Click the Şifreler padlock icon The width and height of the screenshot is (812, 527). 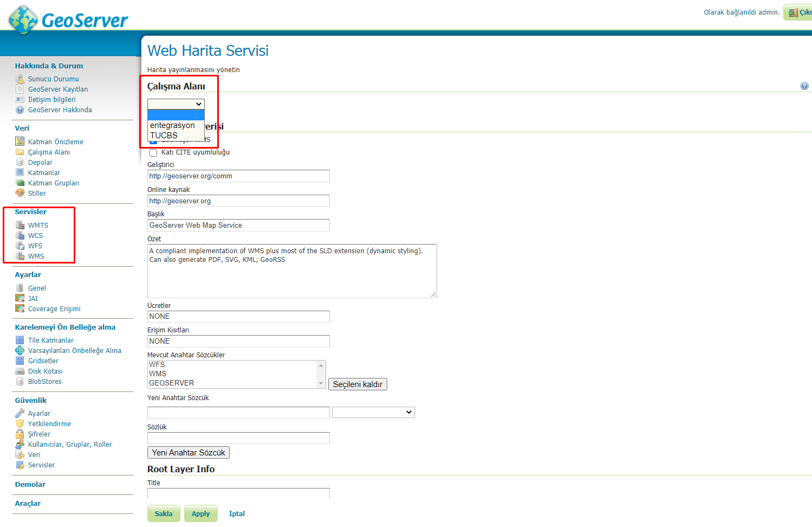20,434
